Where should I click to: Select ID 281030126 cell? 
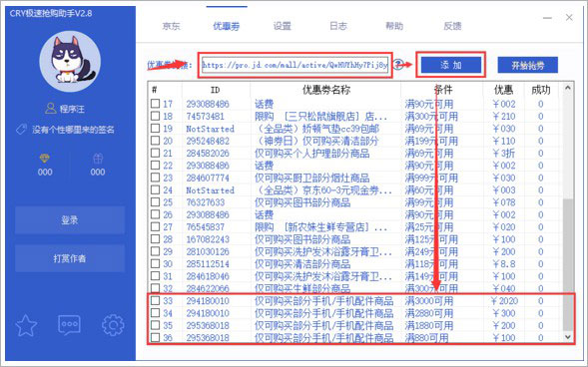click(x=208, y=251)
